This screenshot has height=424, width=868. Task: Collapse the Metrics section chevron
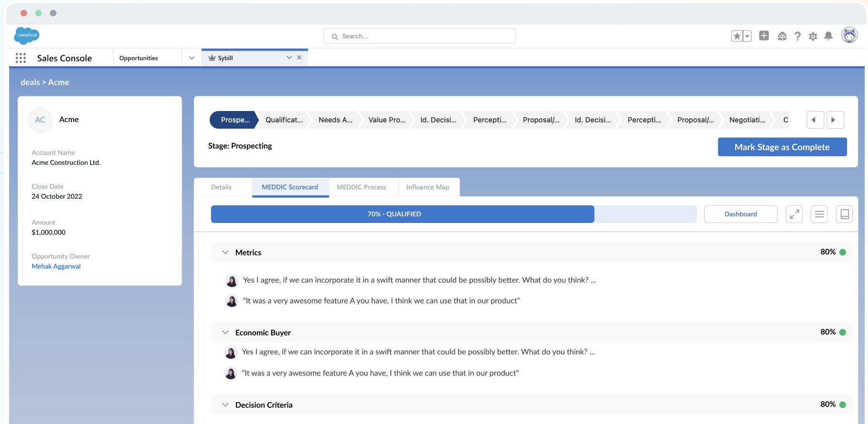[x=225, y=252]
